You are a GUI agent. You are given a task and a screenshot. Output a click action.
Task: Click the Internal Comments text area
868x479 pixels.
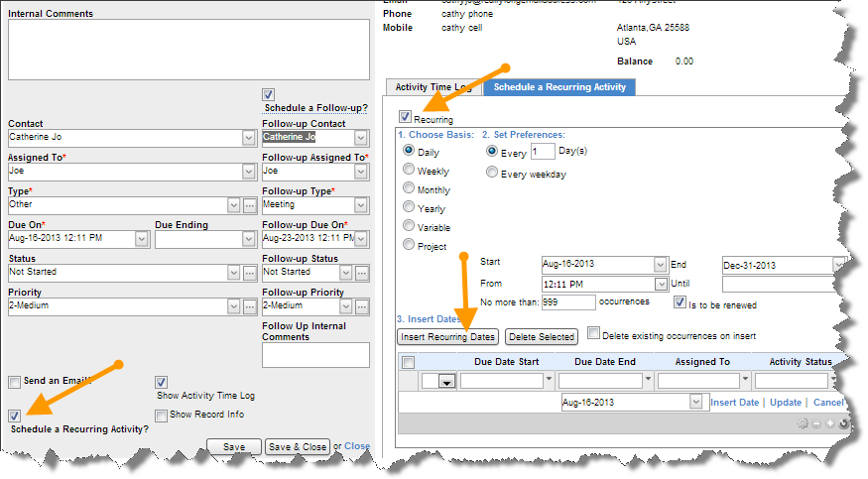coord(187,50)
